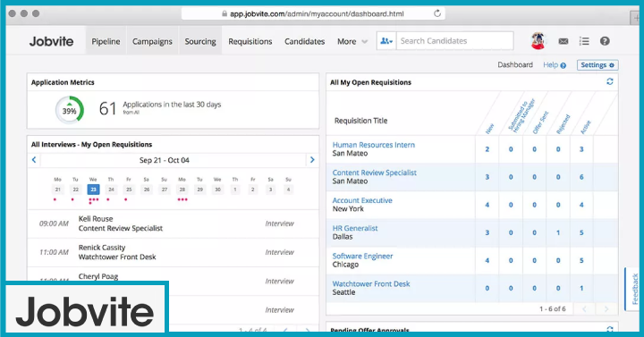The height and width of the screenshot is (337, 644).
Task: Open Candidates in the nav bar
Action: (305, 41)
